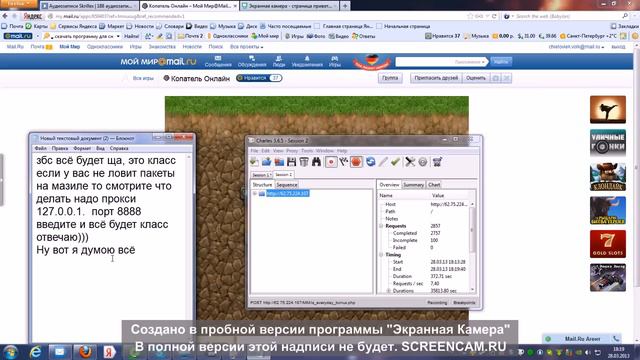Click the binoculars find icon in Charles
The width and height of the screenshot is (640, 360).
[x=316, y=162]
